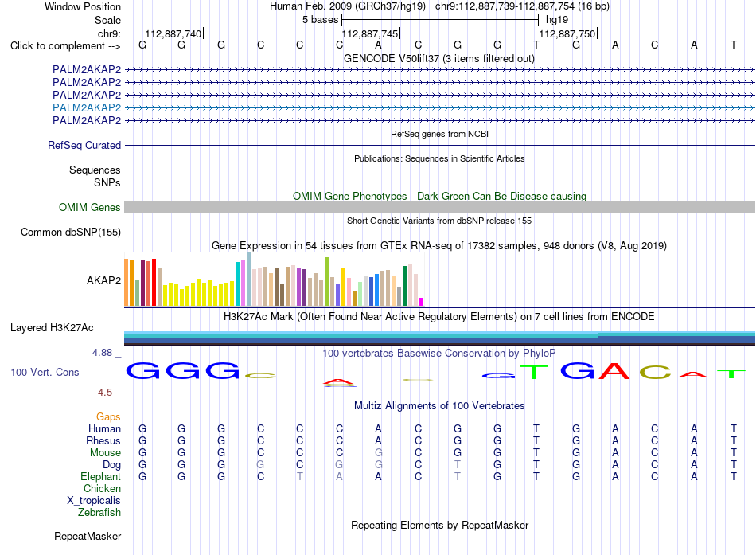Open 'Publications: Sequences in Scientific Articles' title

(x=439, y=158)
